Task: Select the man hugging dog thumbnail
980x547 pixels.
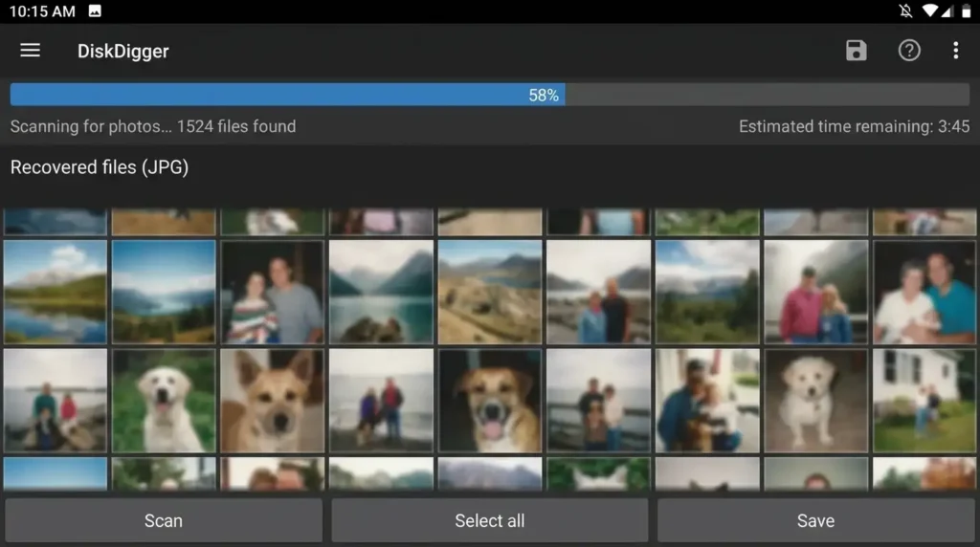Action: 707,401
